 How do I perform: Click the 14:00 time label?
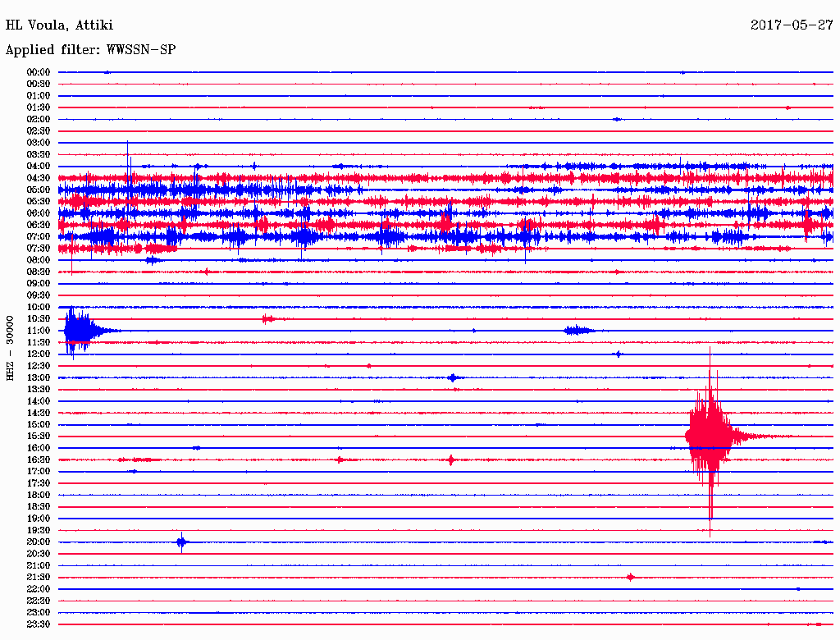click(x=39, y=401)
